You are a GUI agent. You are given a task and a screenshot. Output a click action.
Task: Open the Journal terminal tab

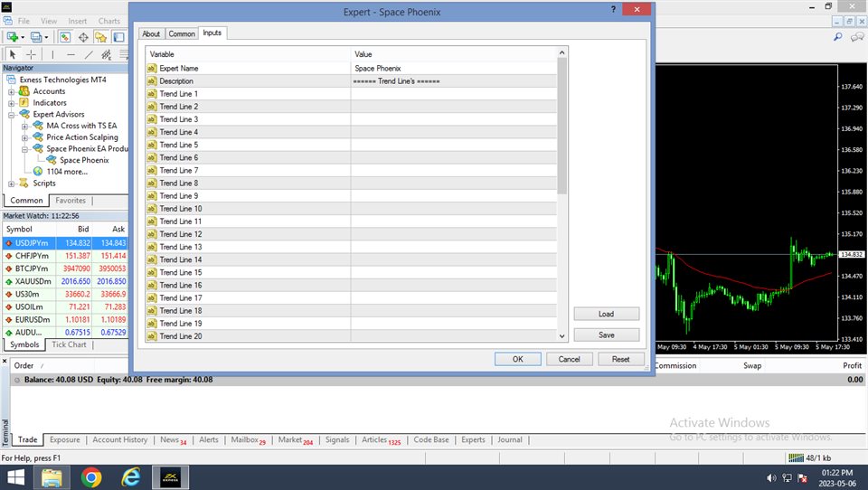click(509, 439)
